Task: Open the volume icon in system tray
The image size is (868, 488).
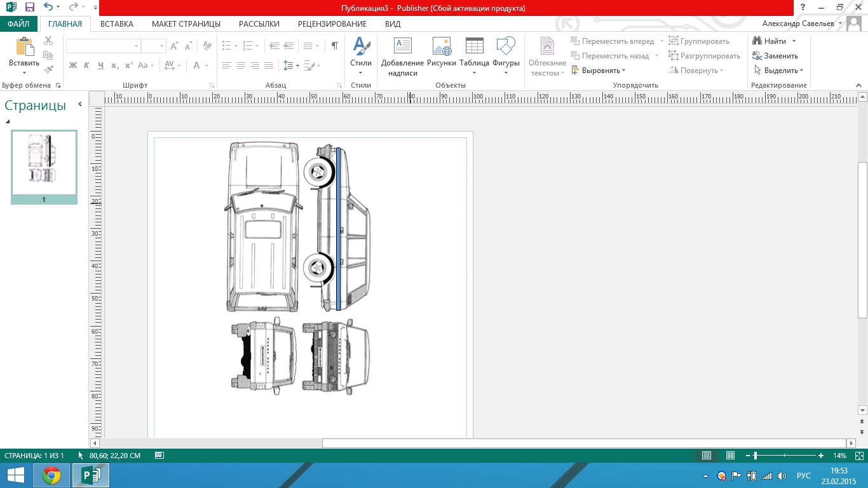Action: click(x=781, y=476)
